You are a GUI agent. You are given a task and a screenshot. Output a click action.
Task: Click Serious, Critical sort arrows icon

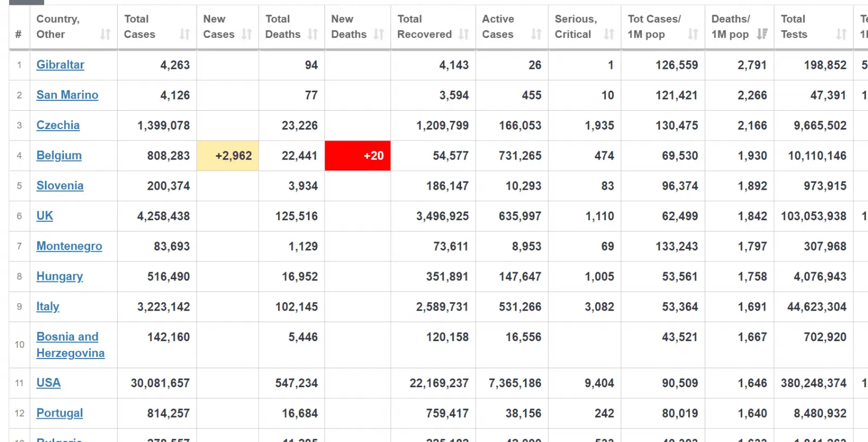coord(609,35)
